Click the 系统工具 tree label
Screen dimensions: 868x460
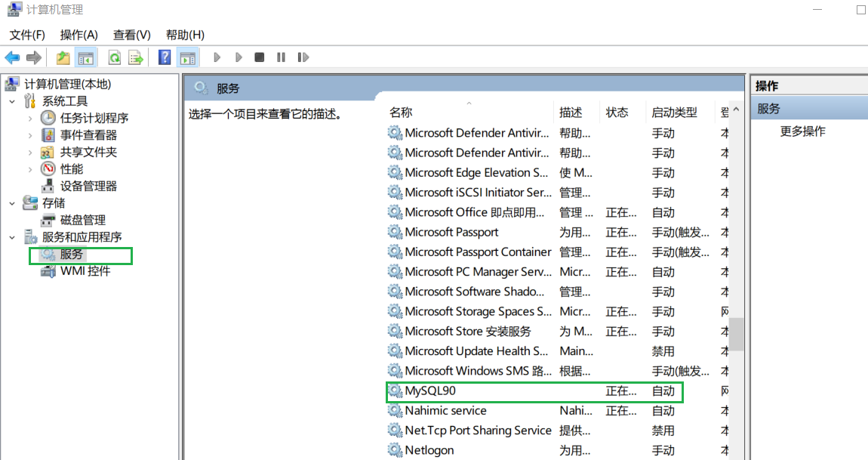tap(65, 101)
